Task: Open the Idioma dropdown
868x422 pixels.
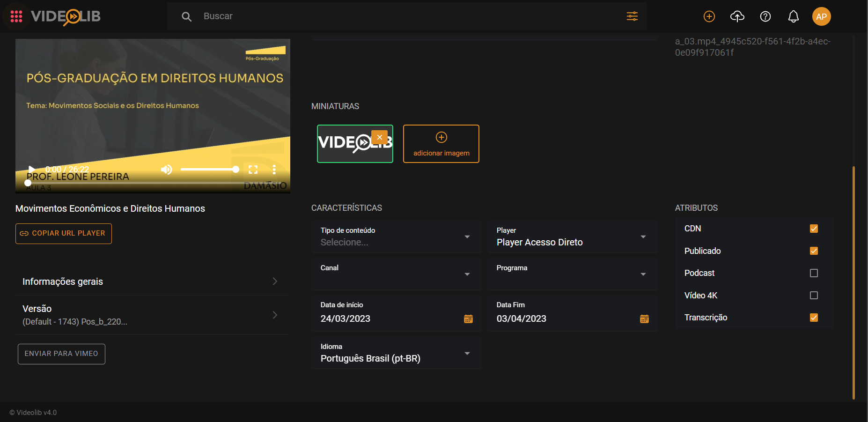Action: coord(396,353)
